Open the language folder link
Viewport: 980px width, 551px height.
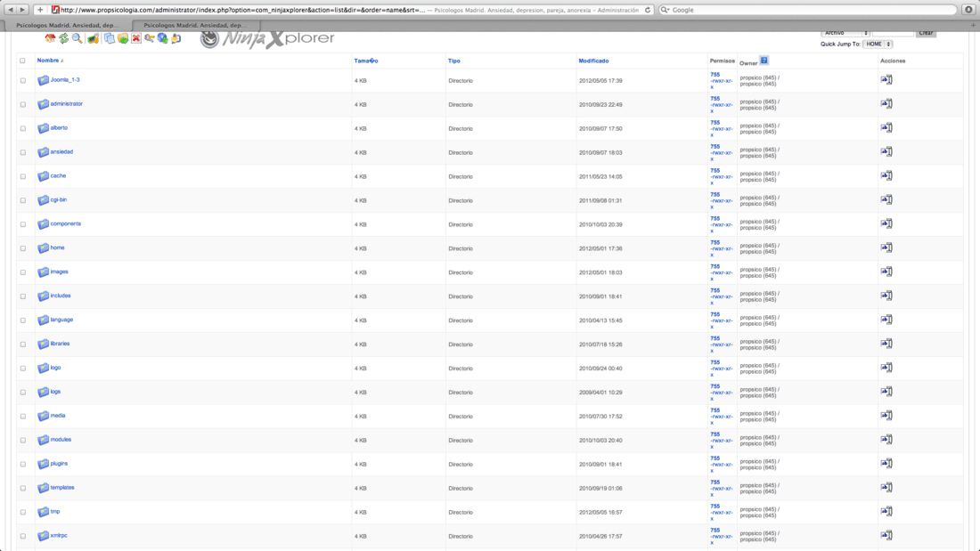61,320
